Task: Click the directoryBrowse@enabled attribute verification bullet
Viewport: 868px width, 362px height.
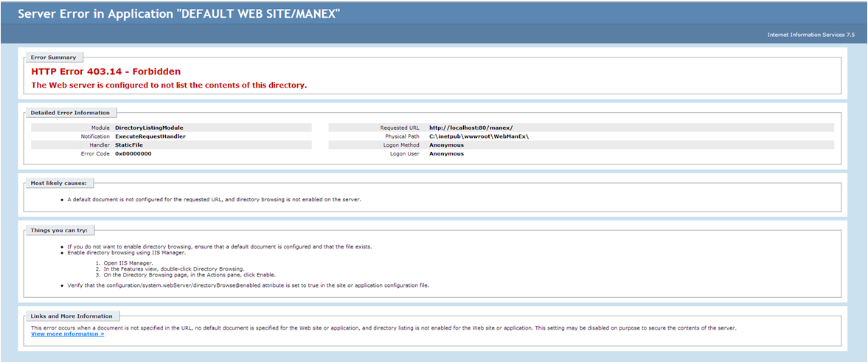Action: coord(248,285)
